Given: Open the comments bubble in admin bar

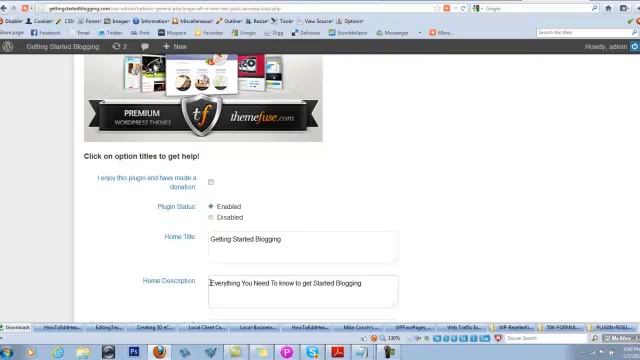Looking at the screenshot, I should click(x=144, y=47).
